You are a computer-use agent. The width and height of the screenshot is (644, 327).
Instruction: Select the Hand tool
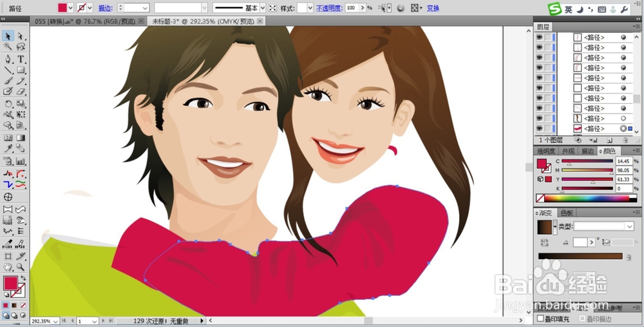[8, 267]
